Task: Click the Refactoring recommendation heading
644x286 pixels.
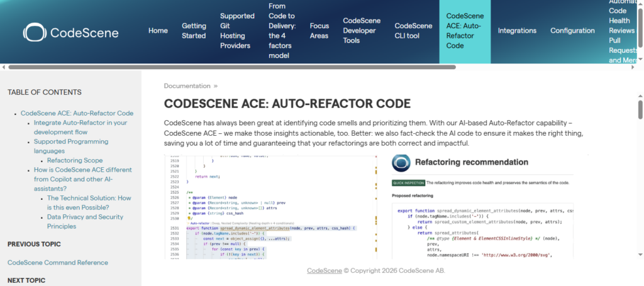Action: coord(472,162)
